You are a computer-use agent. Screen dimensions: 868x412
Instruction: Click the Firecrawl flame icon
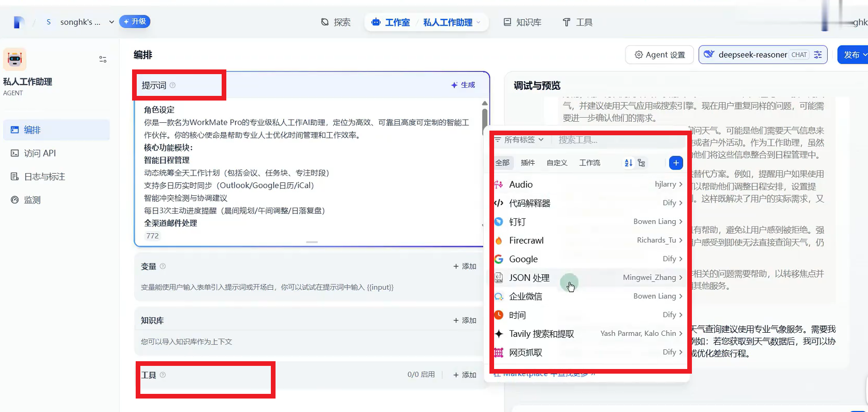499,240
